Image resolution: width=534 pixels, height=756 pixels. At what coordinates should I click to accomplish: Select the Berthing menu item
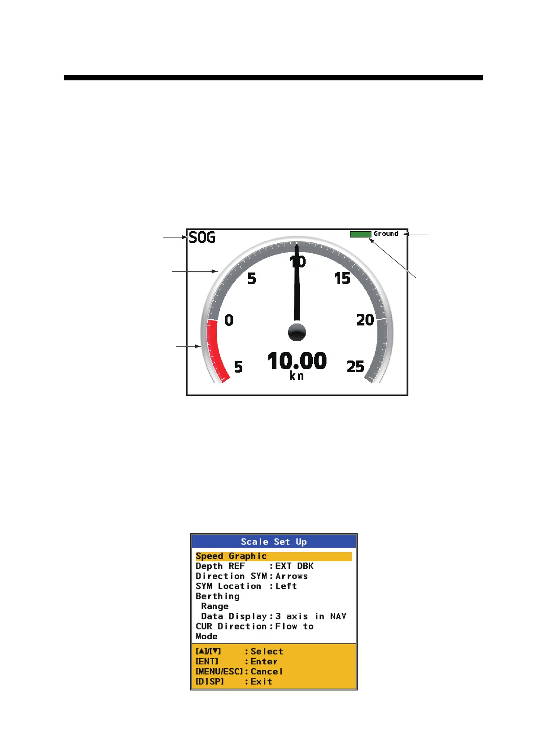218,596
